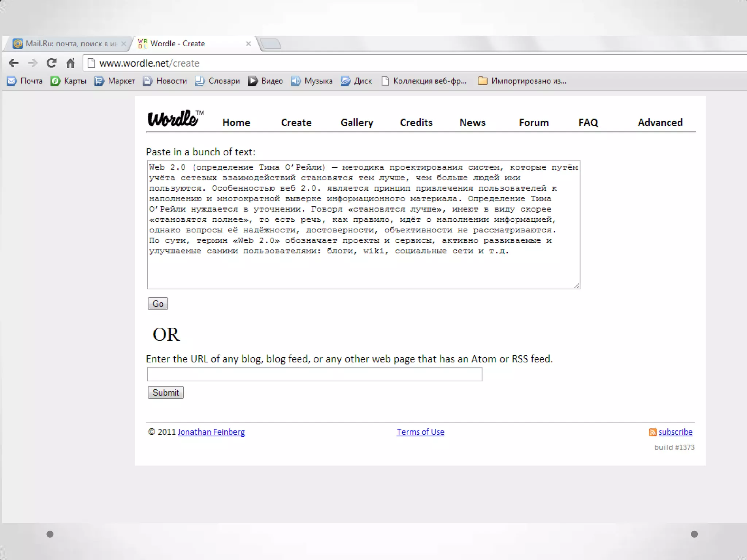Screen dimensions: 747x560
Task: Click the new tab button
Action: [271, 44]
